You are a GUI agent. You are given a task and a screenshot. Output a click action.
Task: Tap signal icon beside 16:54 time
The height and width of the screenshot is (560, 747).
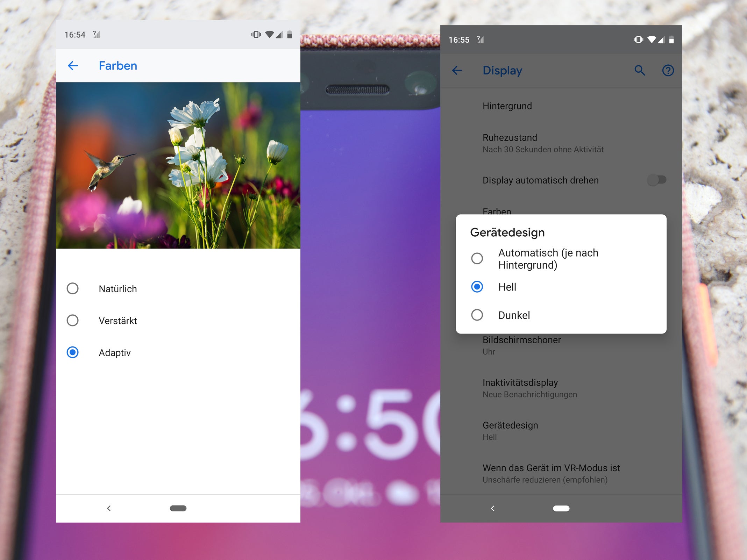[97, 34]
